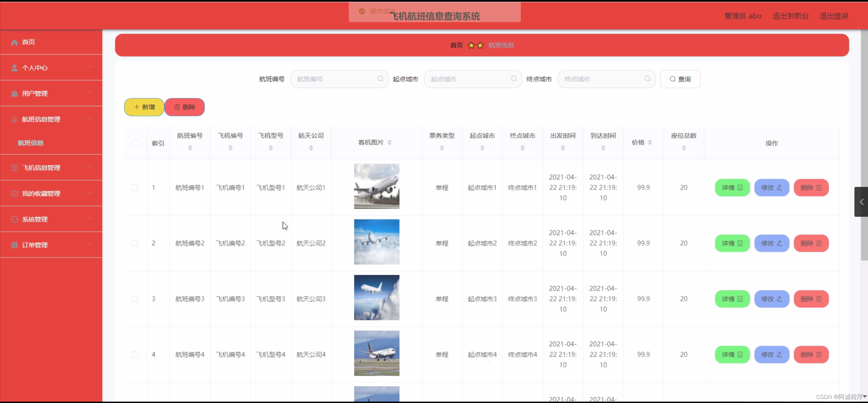The height and width of the screenshot is (403, 868).
Task: Select the 飞机信息管理 sidebar icon
Action: 14,167
